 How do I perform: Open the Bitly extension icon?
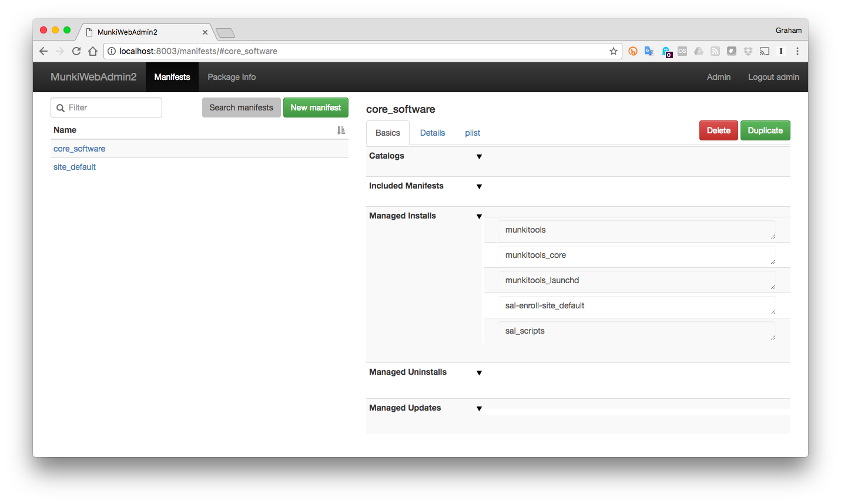(633, 51)
